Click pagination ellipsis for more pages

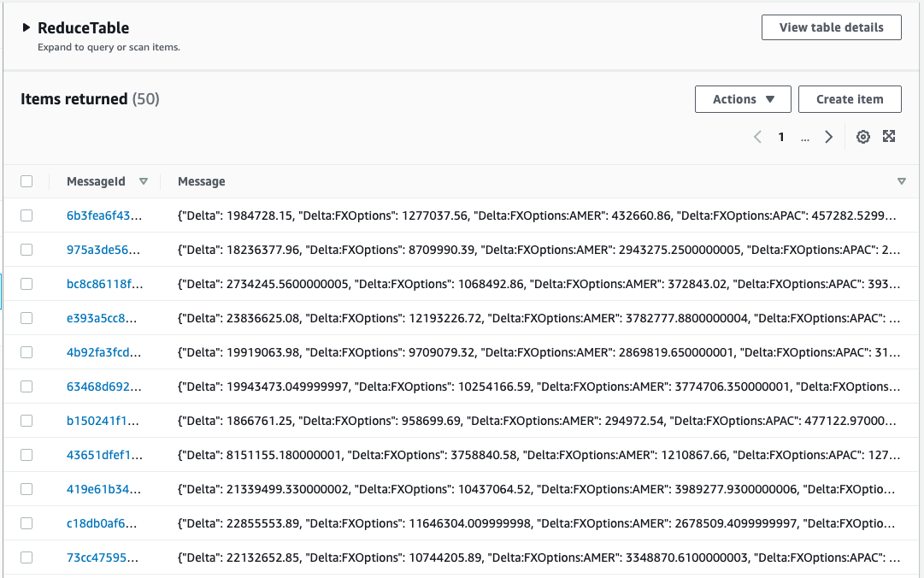[804, 138]
